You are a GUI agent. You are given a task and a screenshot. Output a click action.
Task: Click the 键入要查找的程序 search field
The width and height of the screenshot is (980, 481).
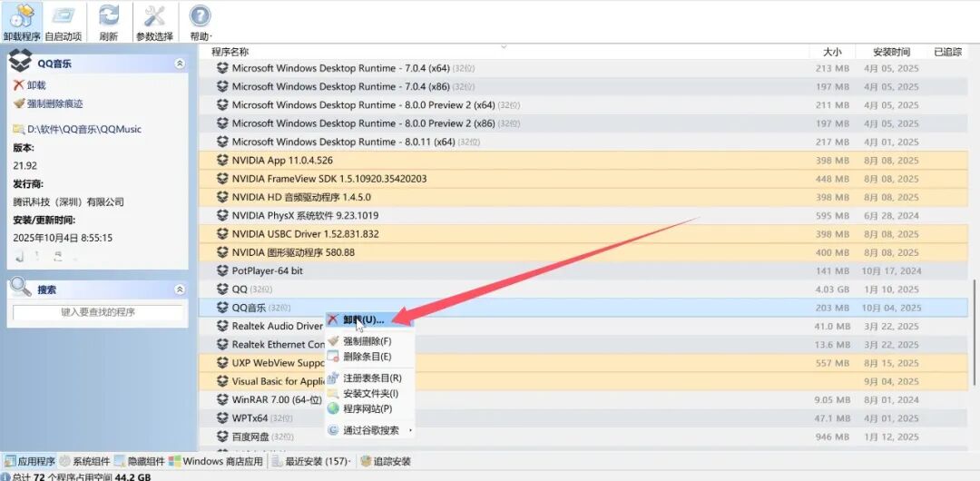coord(98,312)
